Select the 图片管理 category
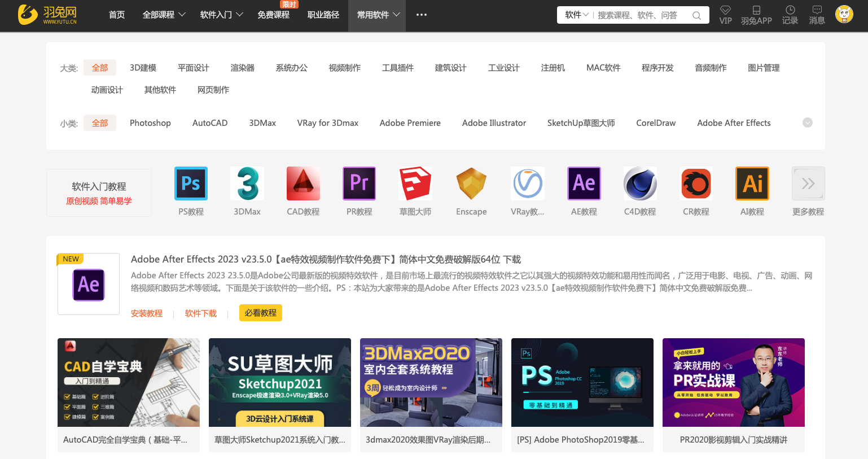 [x=764, y=68]
